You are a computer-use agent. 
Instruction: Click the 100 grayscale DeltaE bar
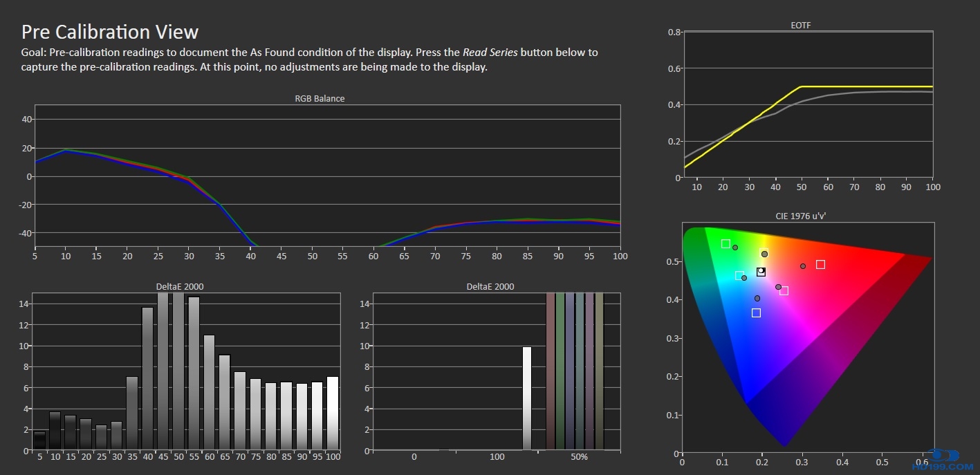click(333, 413)
